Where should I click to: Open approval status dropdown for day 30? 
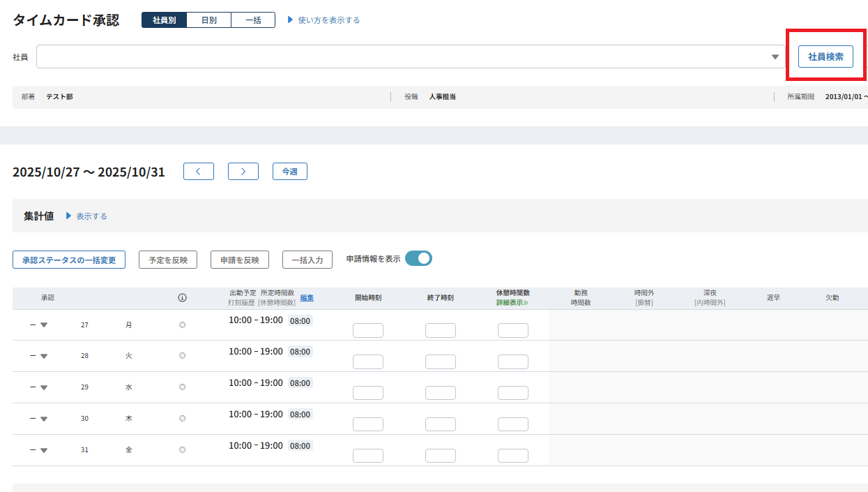[43, 419]
